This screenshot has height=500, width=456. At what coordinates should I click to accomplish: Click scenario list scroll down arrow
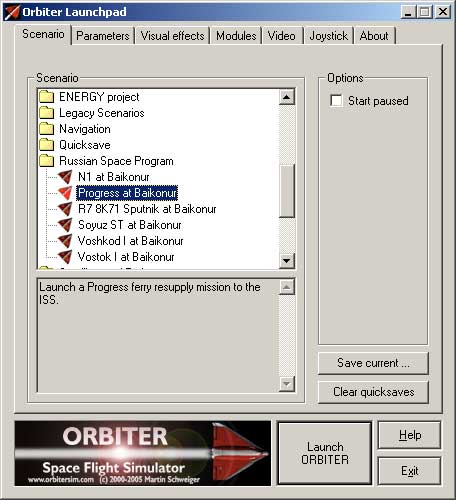[x=287, y=260]
